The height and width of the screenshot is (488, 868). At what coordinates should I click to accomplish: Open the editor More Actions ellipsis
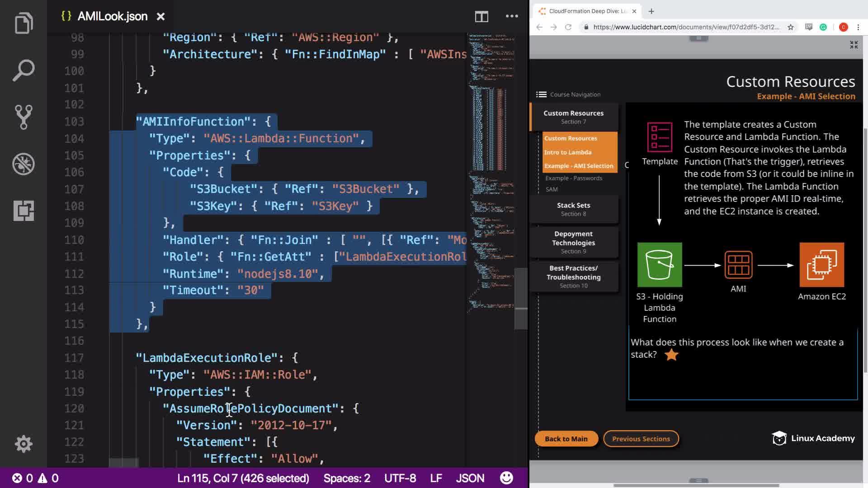pos(512,16)
